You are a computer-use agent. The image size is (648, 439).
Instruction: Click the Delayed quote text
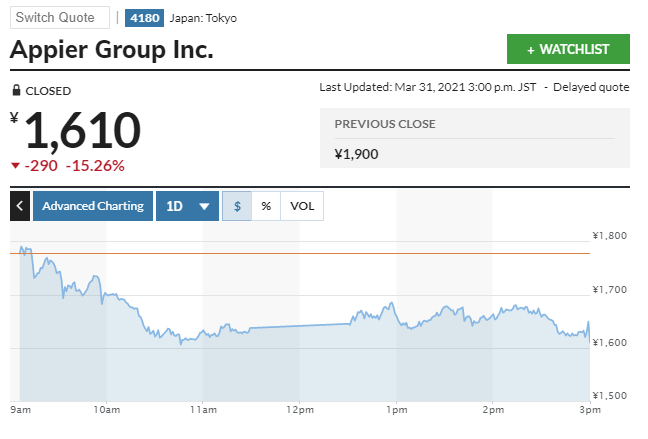pyautogui.click(x=591, y=87)
